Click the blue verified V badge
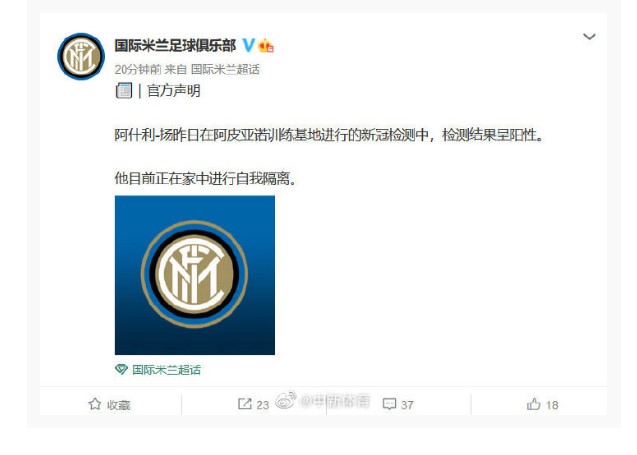The width and height of the screenshot is (637, 455). [x=248, y=45]
